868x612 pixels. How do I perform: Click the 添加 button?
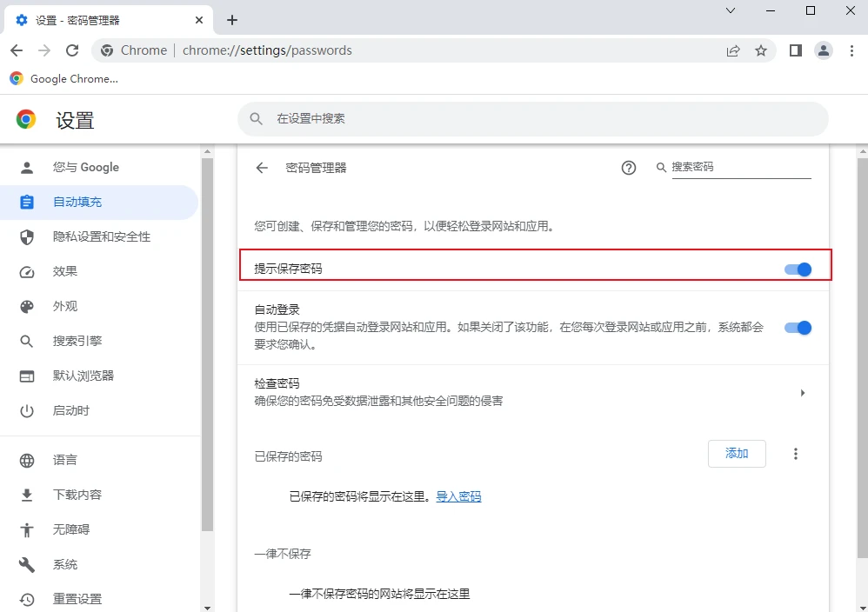[737, 454]
